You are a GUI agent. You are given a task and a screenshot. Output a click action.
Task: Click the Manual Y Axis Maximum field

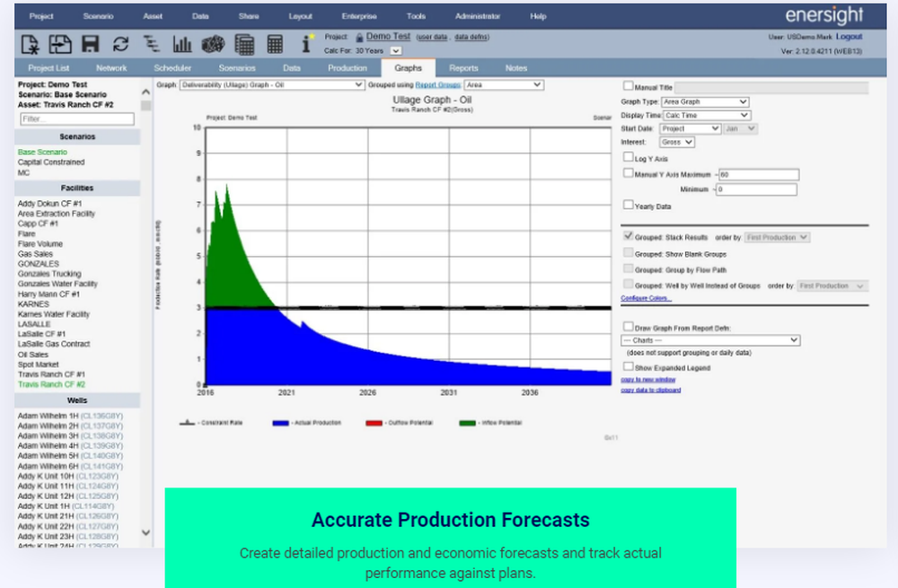coord(758,175)
